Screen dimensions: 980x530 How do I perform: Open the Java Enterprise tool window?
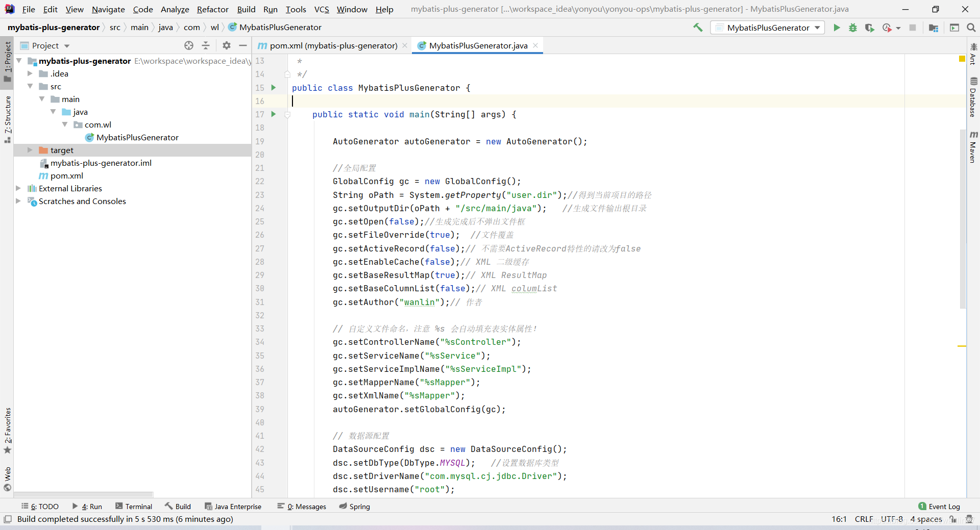[x=233, y=507]
